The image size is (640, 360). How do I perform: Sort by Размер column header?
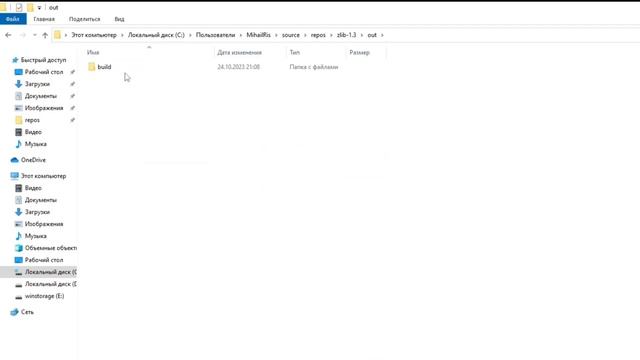tap(360, 52)
